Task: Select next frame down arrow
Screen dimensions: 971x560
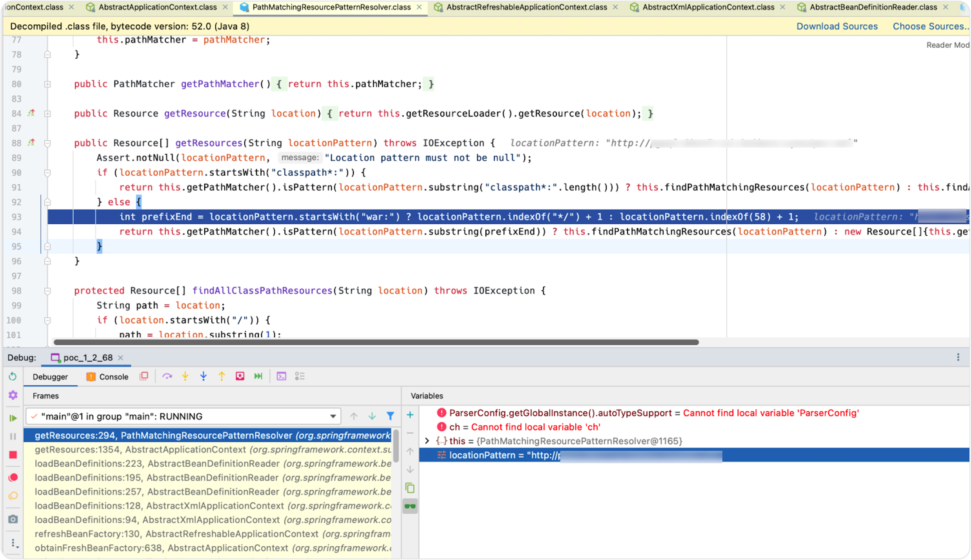Action: (x=372, y=416)
